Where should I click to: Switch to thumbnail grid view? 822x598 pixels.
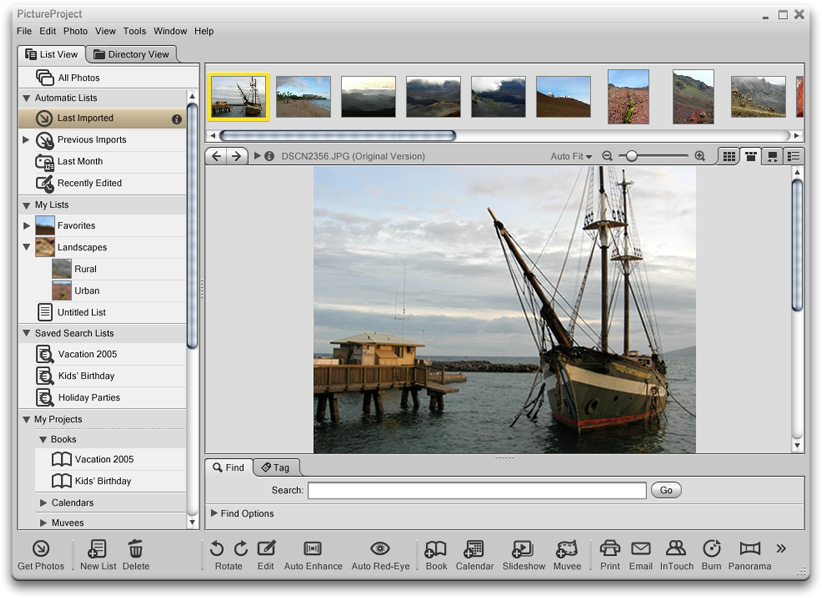pyautogui.click(x=729, y=156)
